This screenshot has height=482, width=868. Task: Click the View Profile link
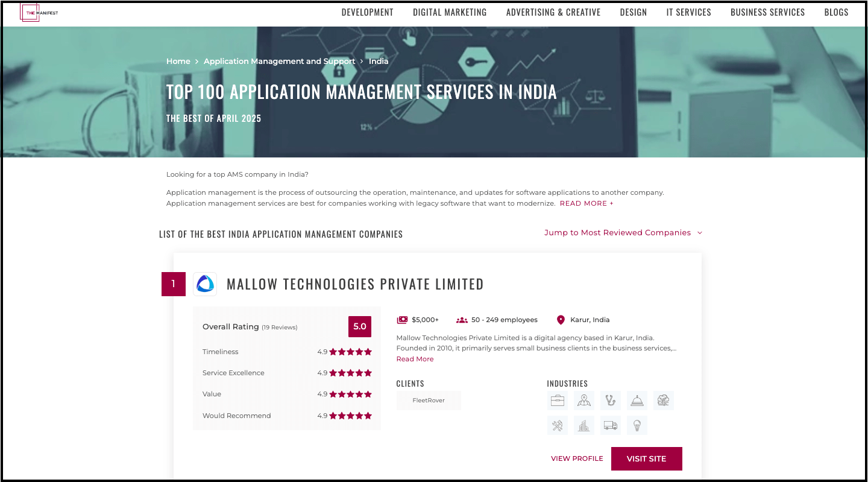click(577, 458)
